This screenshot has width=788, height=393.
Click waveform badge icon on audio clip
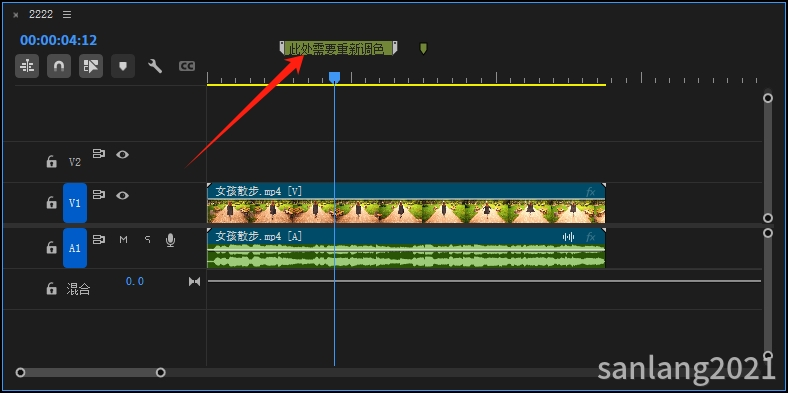click(x=568, y=237)
